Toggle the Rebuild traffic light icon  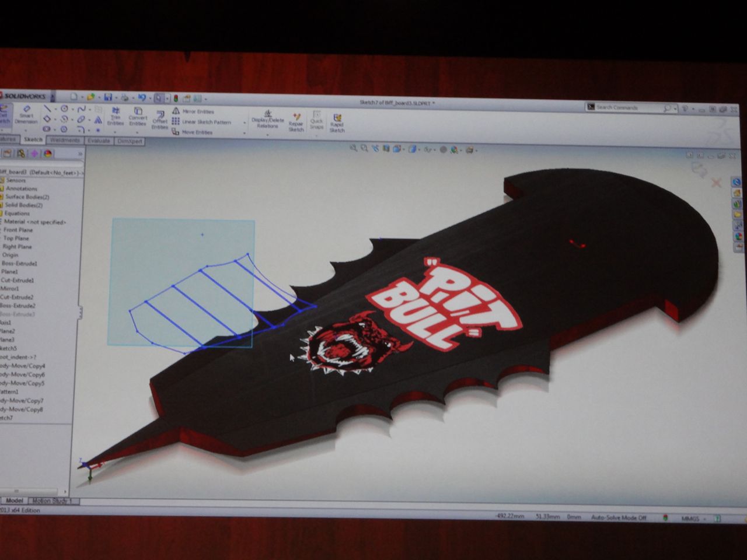click(x=177, y=99)
